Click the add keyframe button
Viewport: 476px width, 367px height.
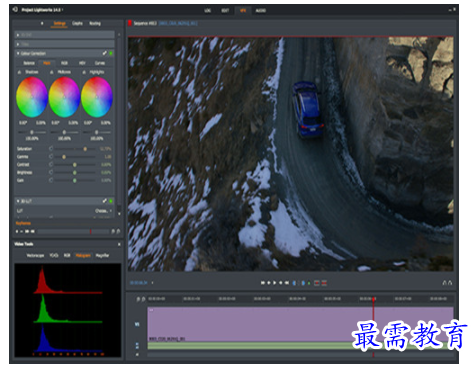[x=17, y=231]
